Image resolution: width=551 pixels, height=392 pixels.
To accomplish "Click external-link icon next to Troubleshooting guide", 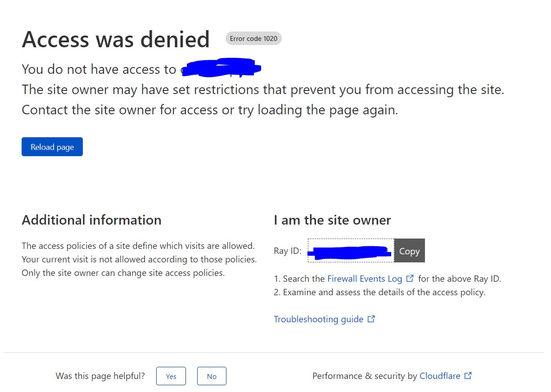I will pos(371,319).
